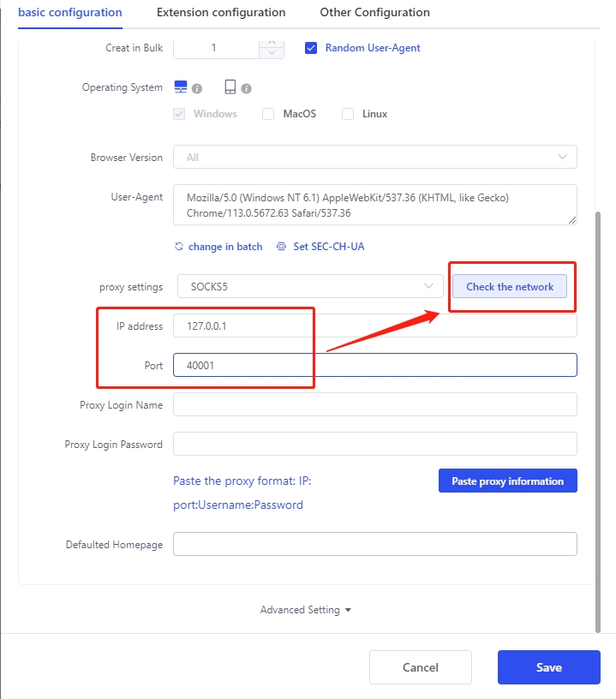Decrease the Creat in Bulk count
The image size is (616, 699).
pyautogui.click(x=272, y=53)
